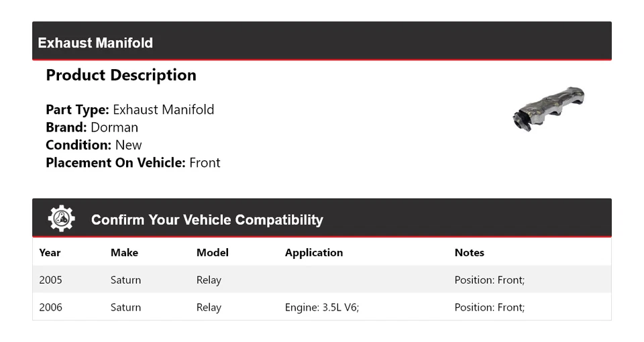
Task: Click the Condition: New line
Action: (94, 145)
